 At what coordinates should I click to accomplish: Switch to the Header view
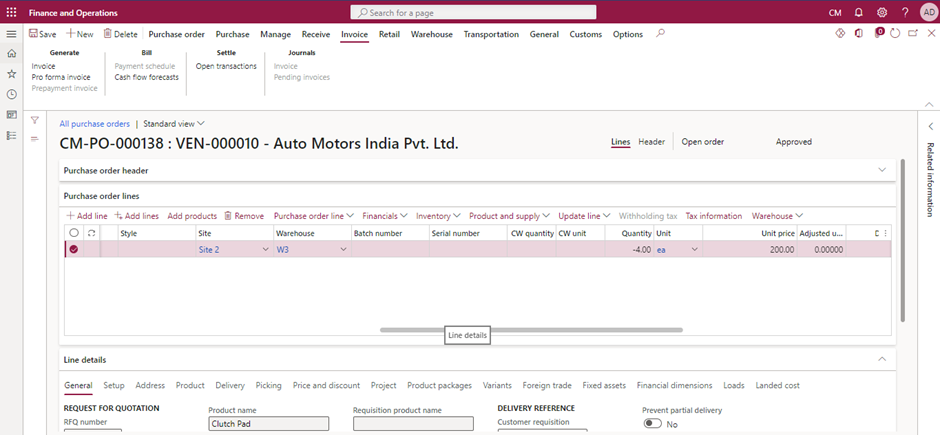point(652,142)
